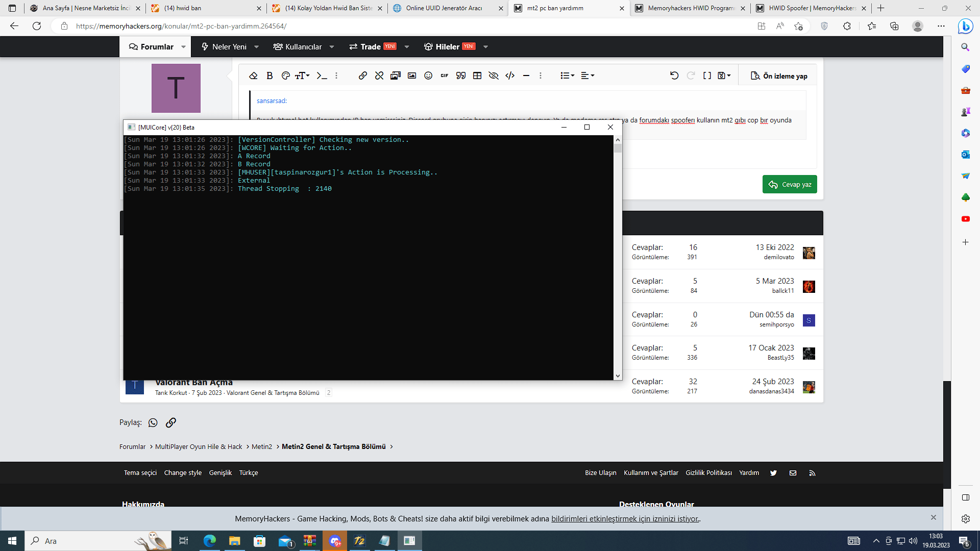
Task: Open demilovato user avatar thumbnail
Action: click(808, 253)
